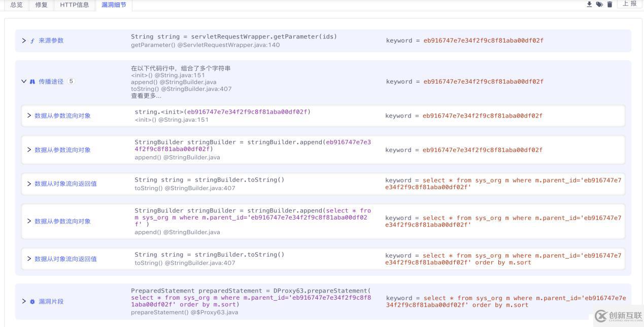Click the 在以下代码行中，组合了多个字符串 description

[x=181, y=68]
